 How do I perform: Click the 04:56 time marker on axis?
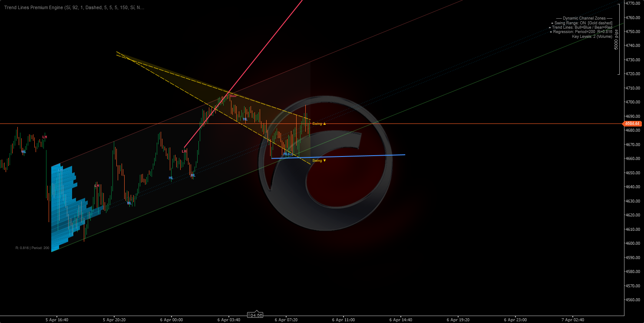coord(255,315)
